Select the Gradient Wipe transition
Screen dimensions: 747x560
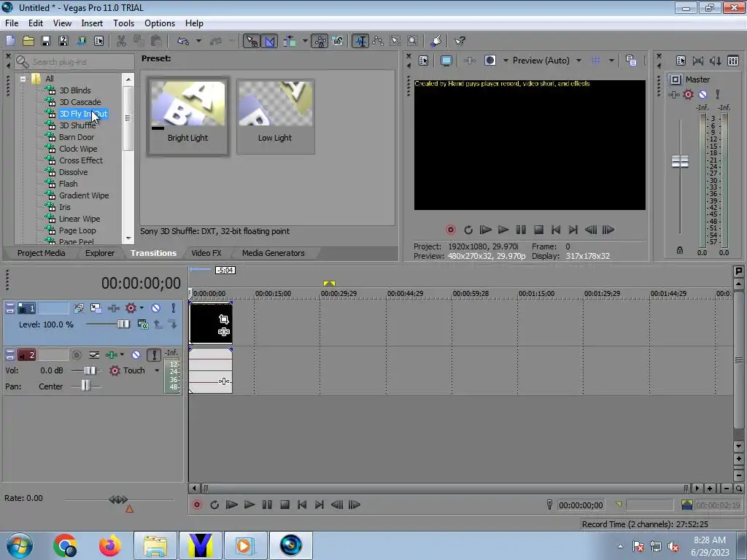84,195
